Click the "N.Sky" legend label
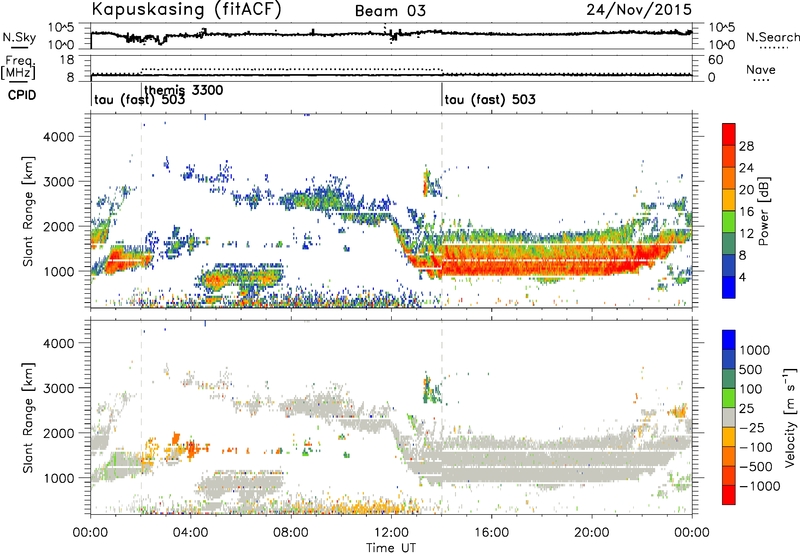Screen dimensions: 800x554 click(x=19, y=37)
